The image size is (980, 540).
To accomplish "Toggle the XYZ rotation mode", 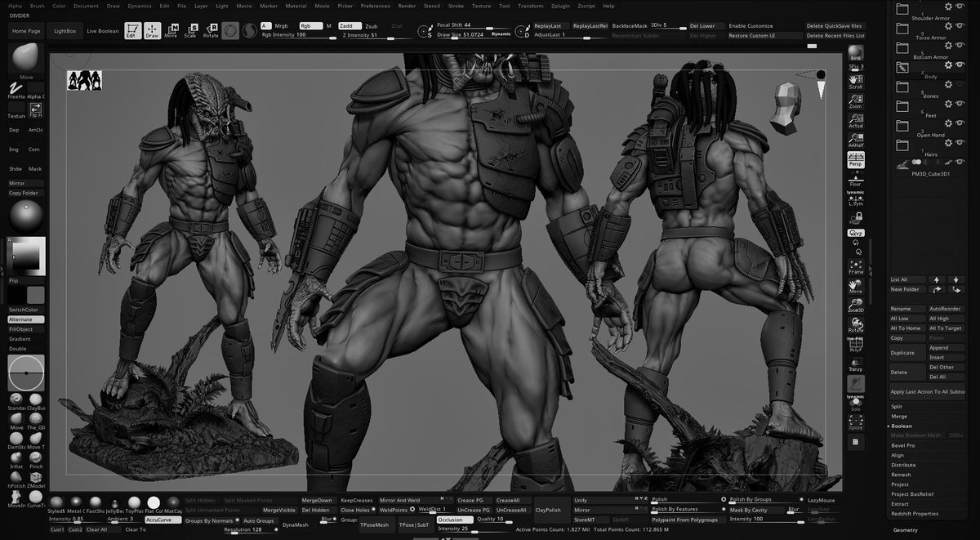I will [x=856, y=234].
